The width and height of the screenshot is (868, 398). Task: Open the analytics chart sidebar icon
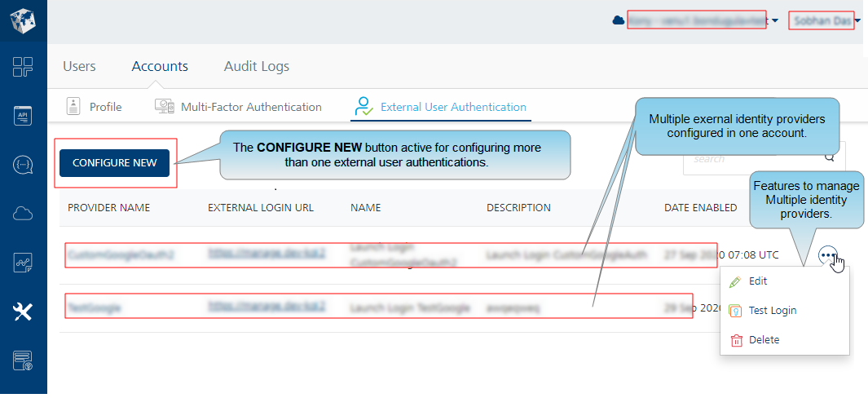point(24,263)
